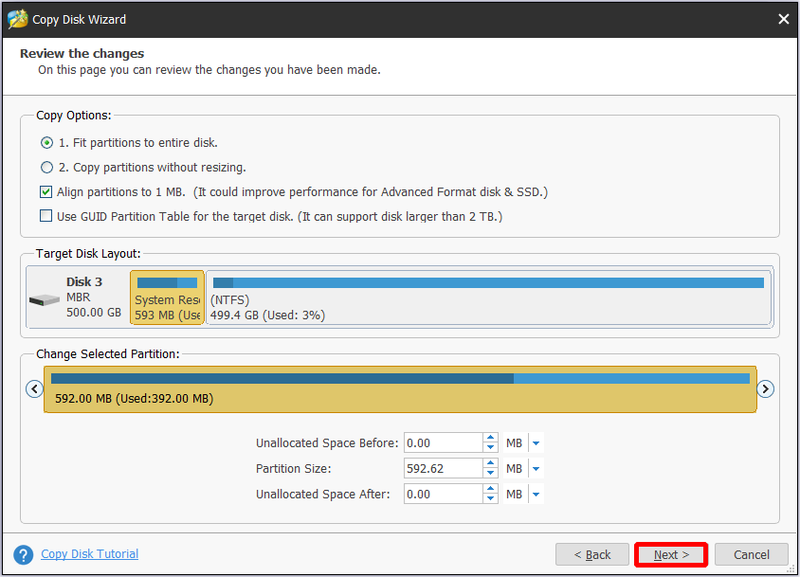This screenshot has width=800, height=577.
Task: Open unit dropdown for Partition Size
Action: [x=536, y=469]
